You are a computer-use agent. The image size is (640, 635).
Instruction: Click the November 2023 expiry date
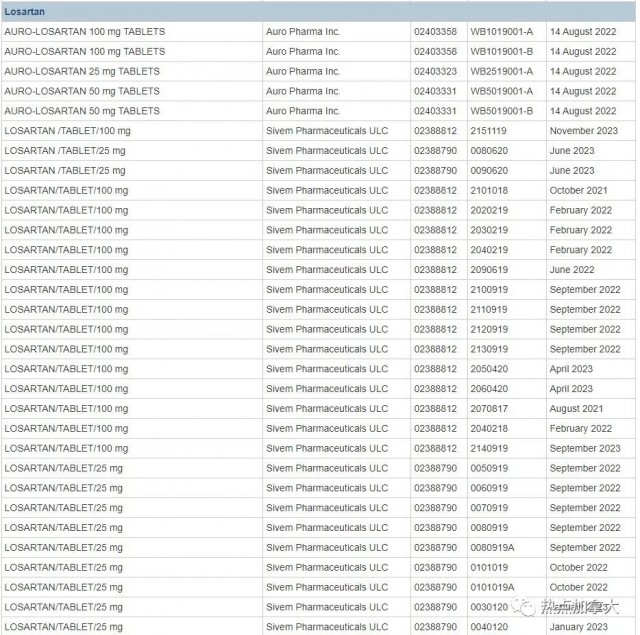[x=584, y=131]
